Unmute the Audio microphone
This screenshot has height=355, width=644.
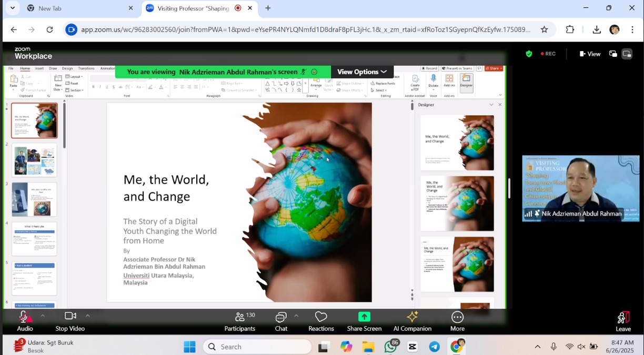click(x=24, y=317)
